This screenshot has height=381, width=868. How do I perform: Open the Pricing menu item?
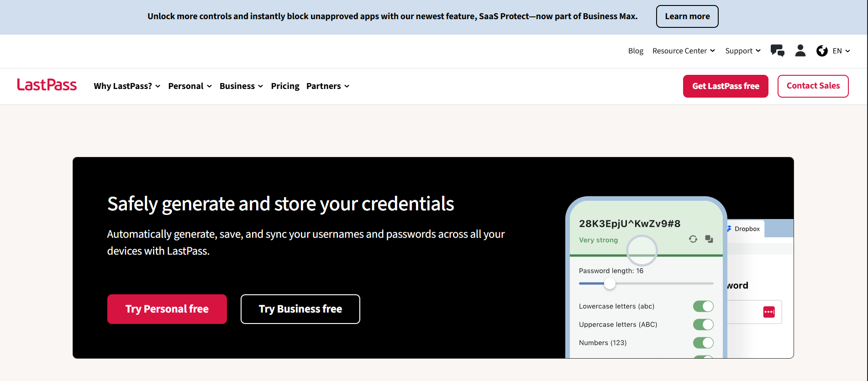pos(285,86)
